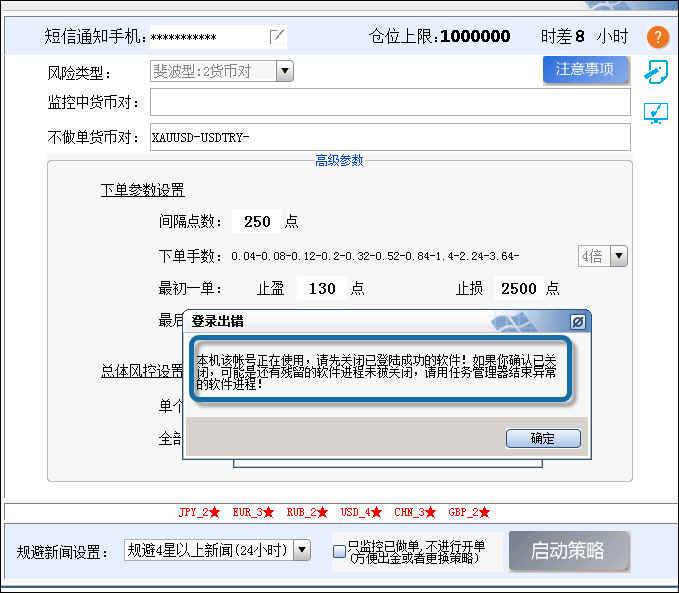Click the EUR_3 star news indicator
This screenshot has width=679, height=593.
click(x=253, y=512)
